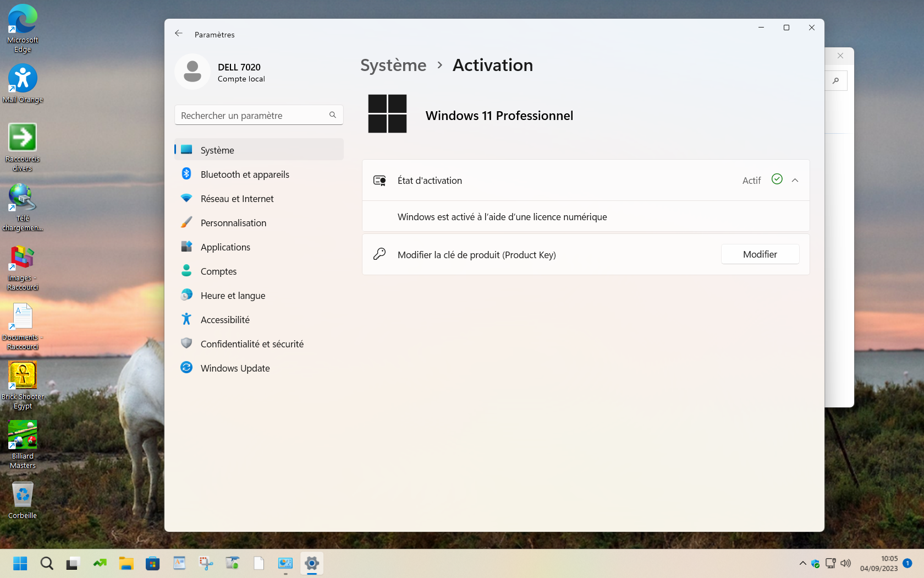Open Microsoft Edge desktop shortcut

pos(23,29)
